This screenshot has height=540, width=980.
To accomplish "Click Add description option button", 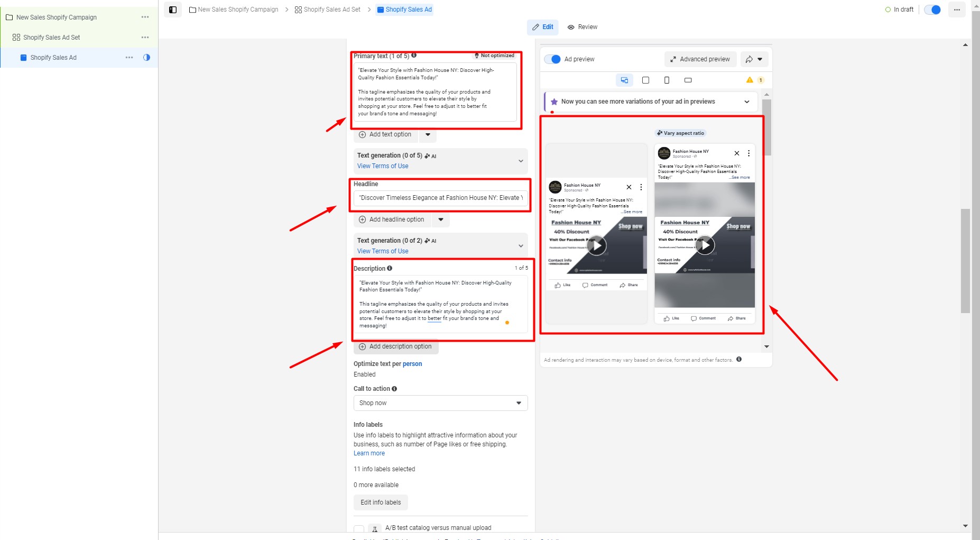I will 396,347.
